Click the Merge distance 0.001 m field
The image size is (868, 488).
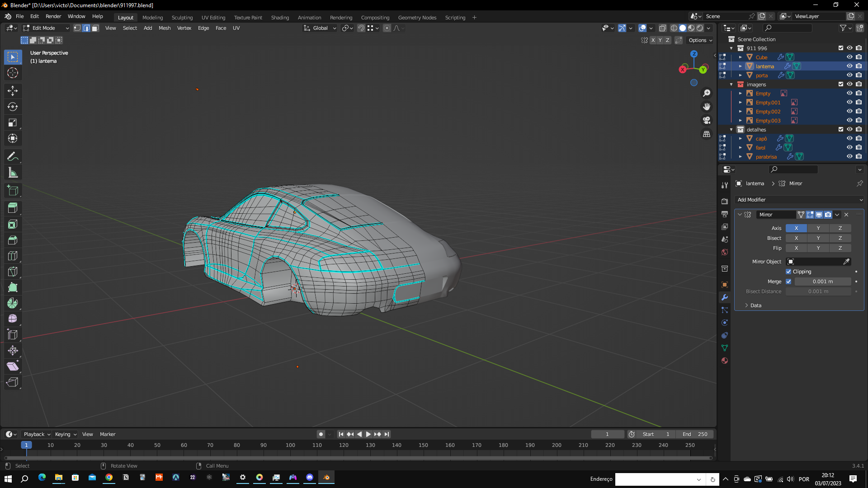point(822,282)
